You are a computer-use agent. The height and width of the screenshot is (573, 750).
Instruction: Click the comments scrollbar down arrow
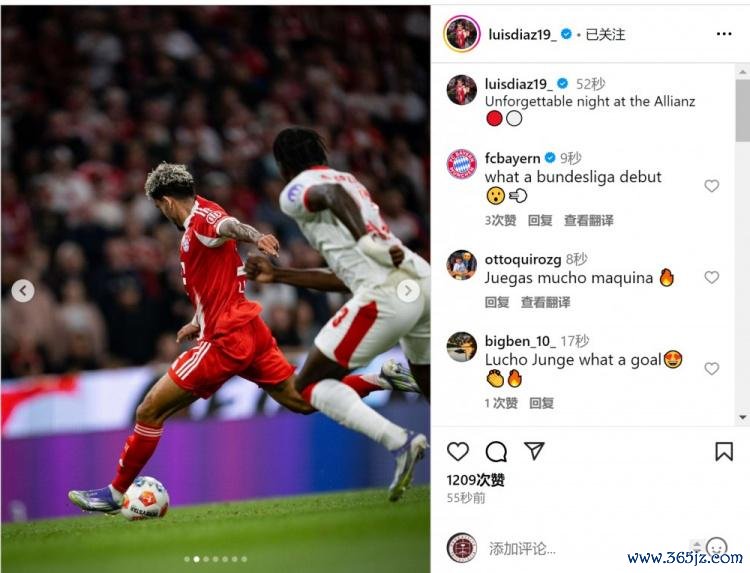coord(742,417)
